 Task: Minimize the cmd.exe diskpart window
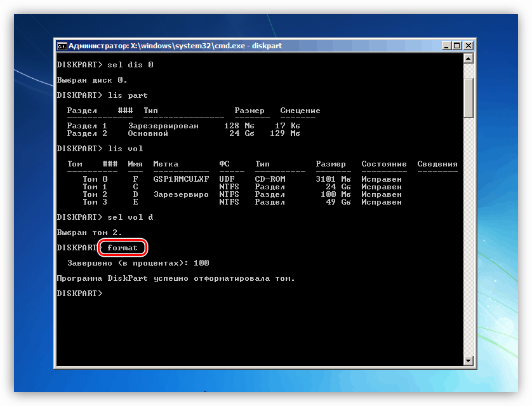[446, 46]
